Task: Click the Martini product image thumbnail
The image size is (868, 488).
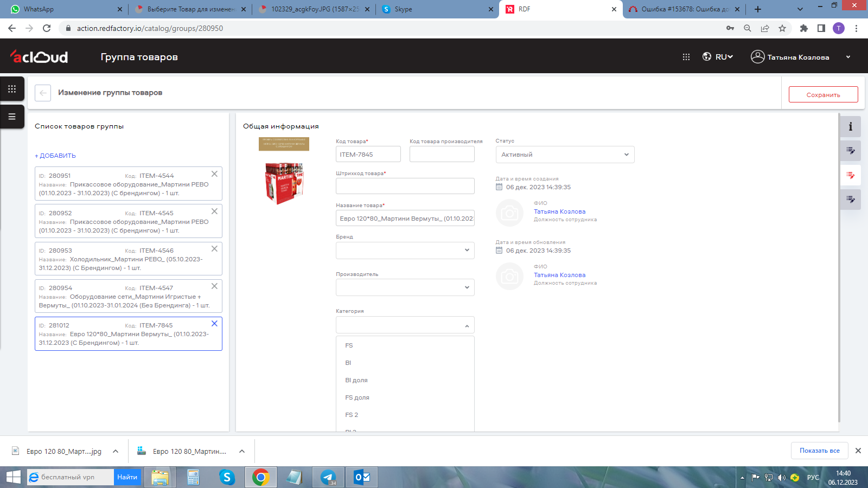Action: click(284, 171)
